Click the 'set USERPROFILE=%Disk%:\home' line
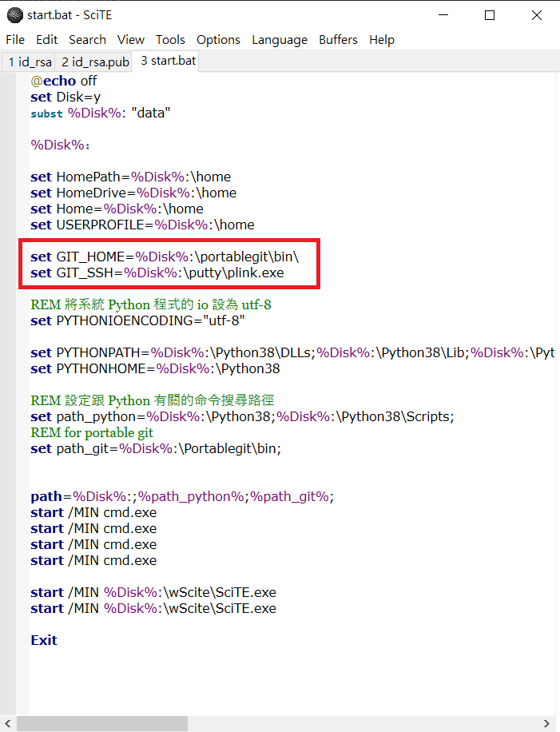Screen dimensions: 560x732 pos(142,225)
